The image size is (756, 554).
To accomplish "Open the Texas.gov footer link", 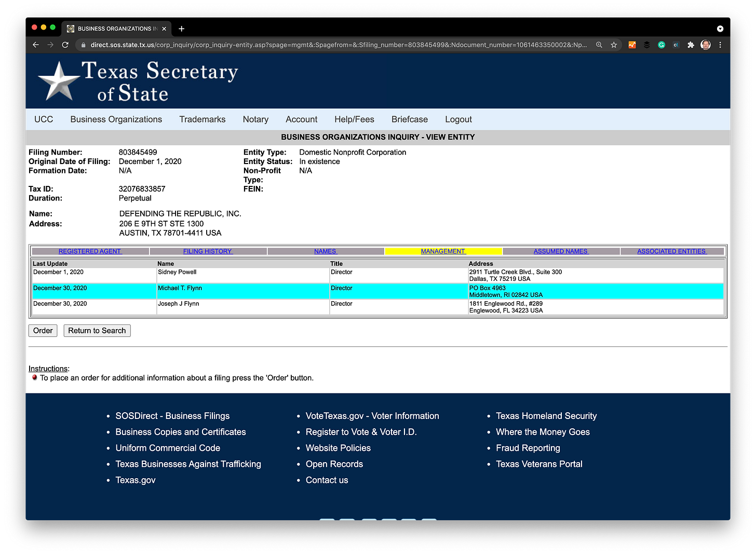I will coord(136,480).
